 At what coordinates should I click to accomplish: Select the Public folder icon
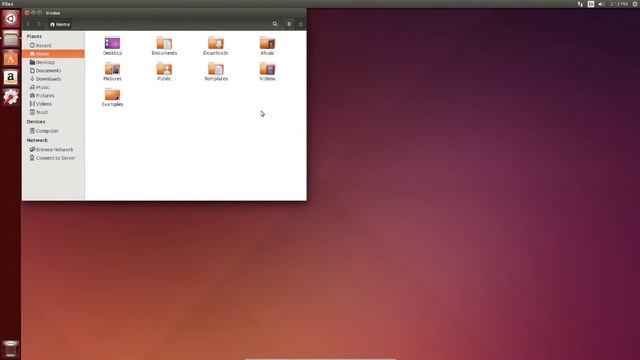(164, 69)
